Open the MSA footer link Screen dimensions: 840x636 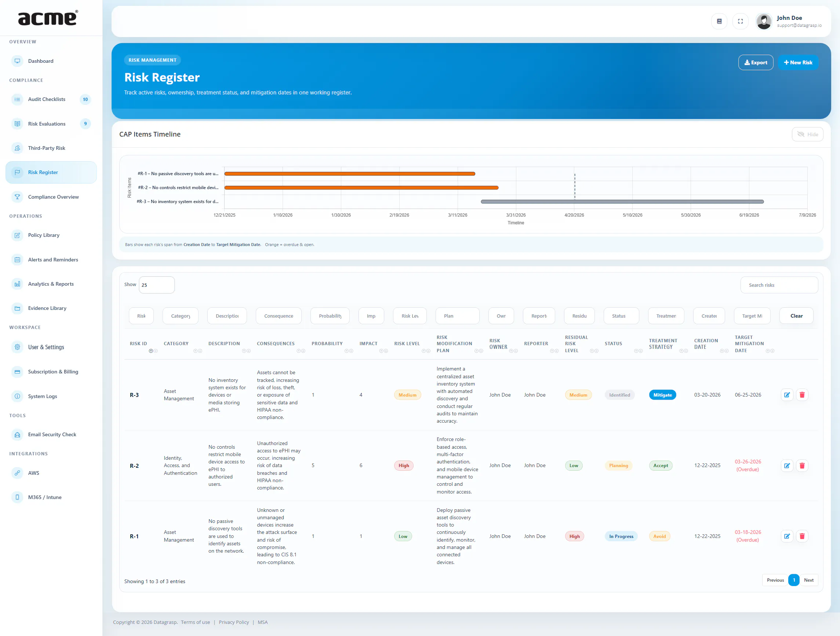[262, 622]
